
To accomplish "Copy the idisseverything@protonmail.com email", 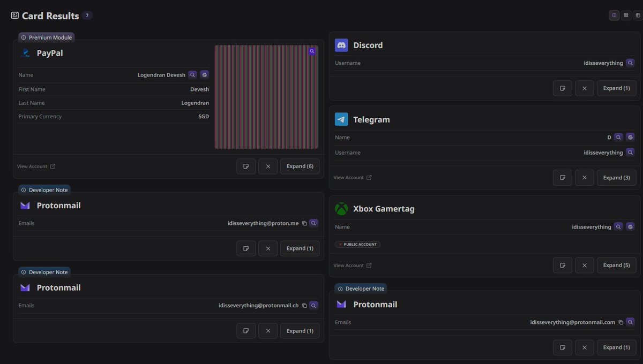I will click(621, 322).
